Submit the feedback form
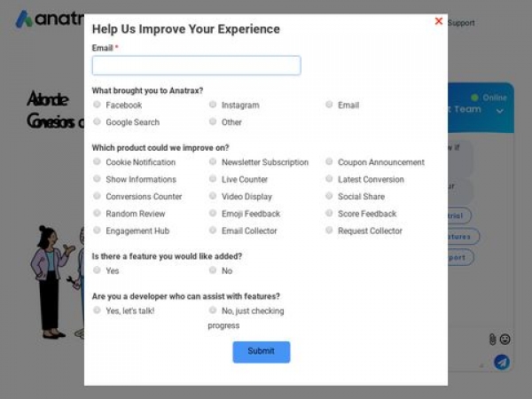This screenshot has width=532, height=399. [x=262, y=352]
